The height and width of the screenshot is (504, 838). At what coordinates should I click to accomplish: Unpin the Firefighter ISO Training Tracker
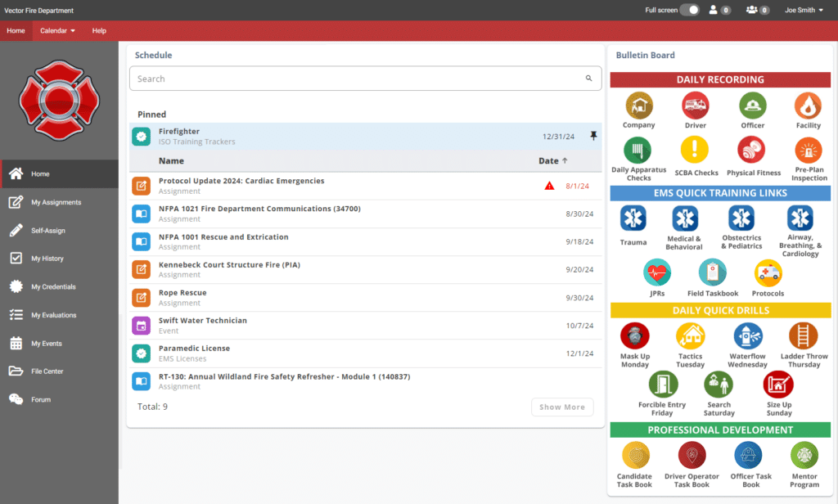593,136
